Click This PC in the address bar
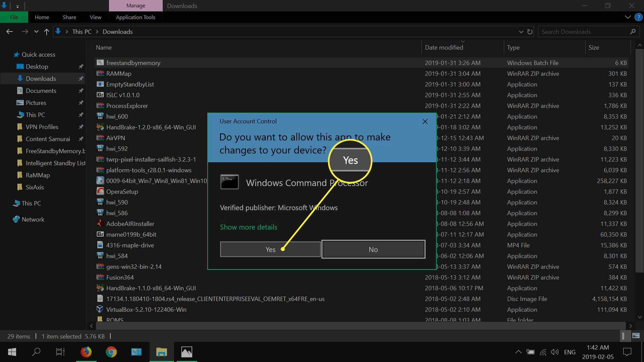 (82, 32)
